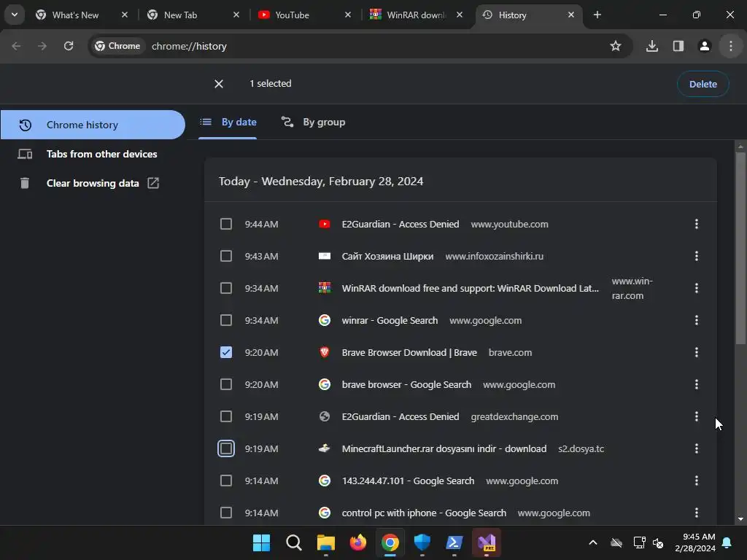Switch to By date view

coord(228,122)
